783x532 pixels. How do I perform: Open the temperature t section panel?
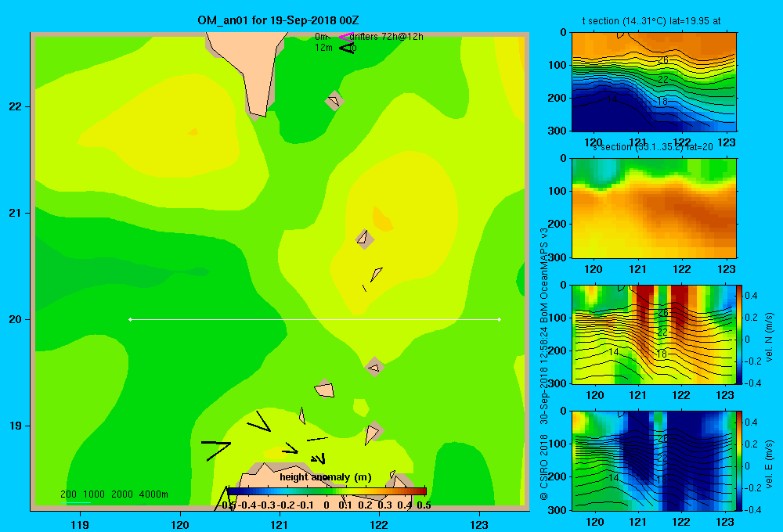pos(654,82)
